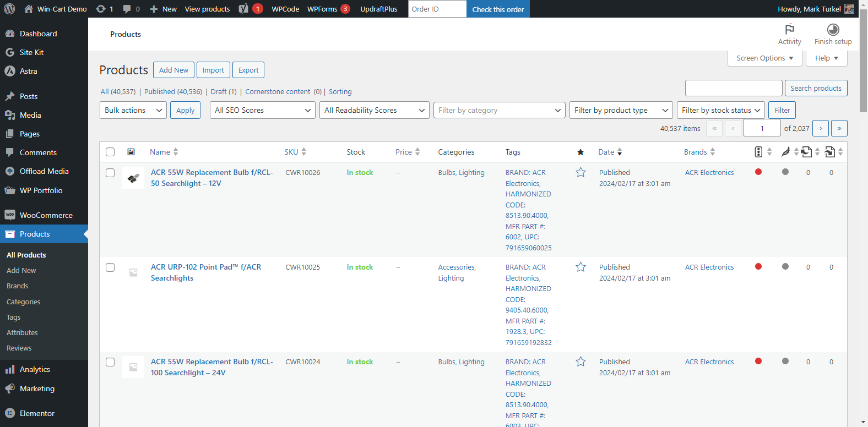
Task: Open the All SEO Scores dropdown
Action: click(x=263, y=110)
